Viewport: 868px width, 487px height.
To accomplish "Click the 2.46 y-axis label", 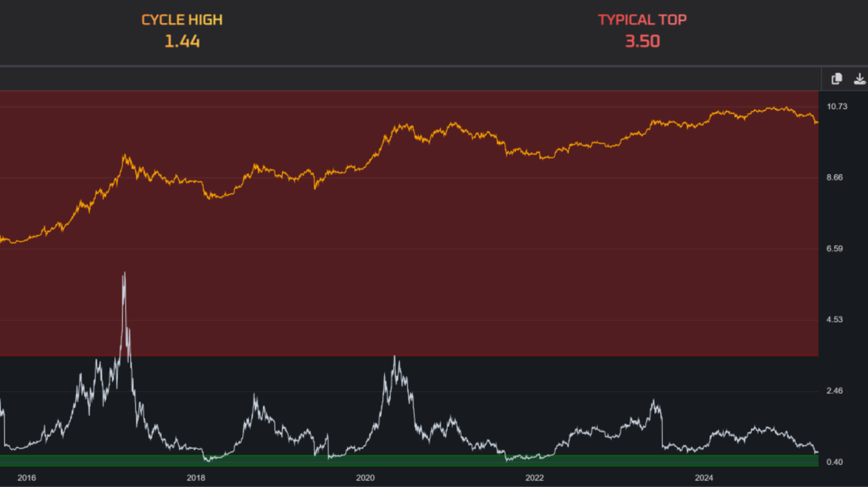I will pyautogui.click(x=835, y=391).
